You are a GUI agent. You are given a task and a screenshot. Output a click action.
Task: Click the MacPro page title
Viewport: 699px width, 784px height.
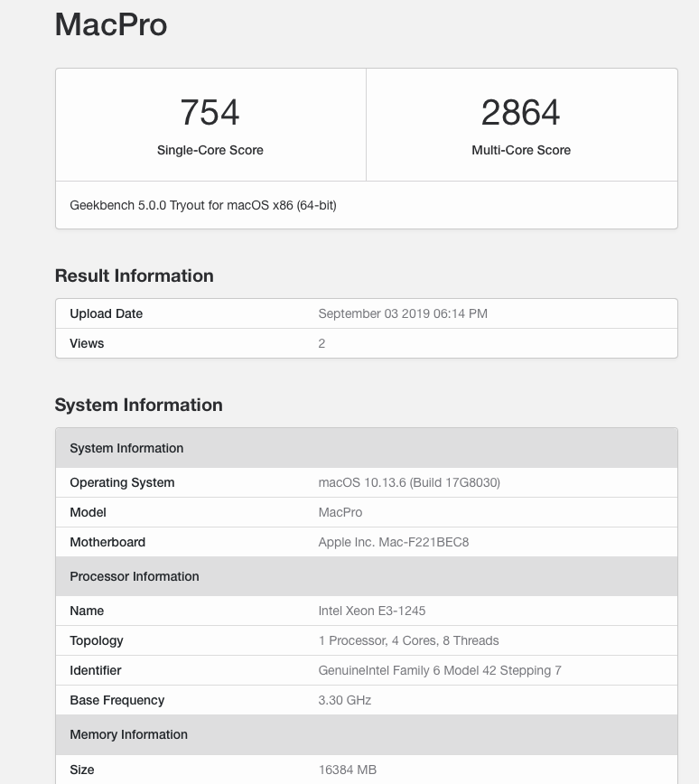coord(111,24)
